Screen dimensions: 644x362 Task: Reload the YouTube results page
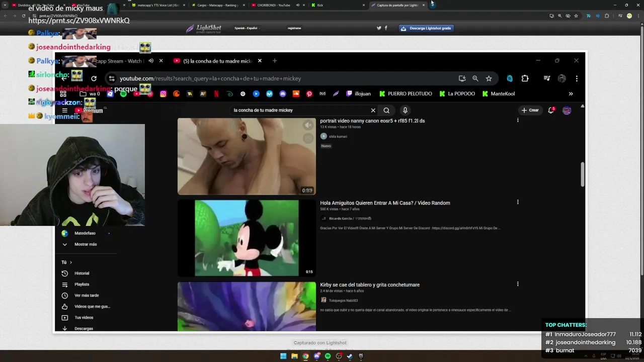(94, 78)
